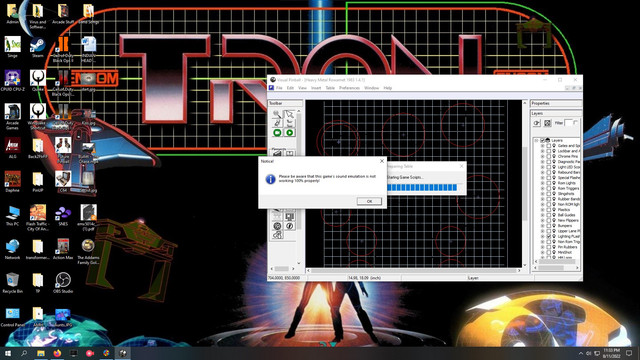Collapse the root Layers tree node

[536, 140]
